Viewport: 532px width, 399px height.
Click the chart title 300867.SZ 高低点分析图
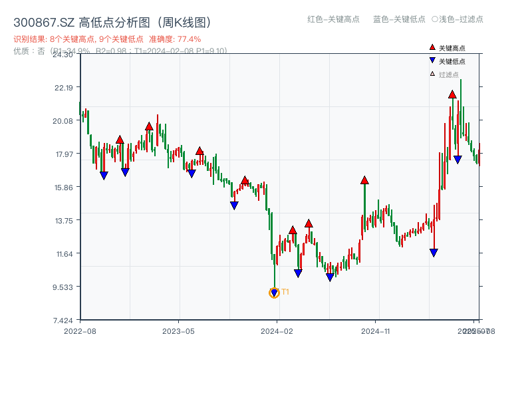112,23
